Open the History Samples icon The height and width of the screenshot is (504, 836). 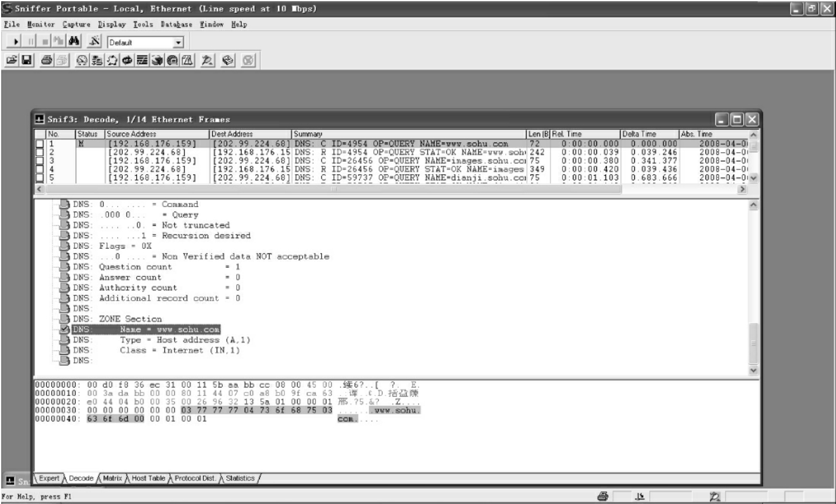tap(142, 60)
